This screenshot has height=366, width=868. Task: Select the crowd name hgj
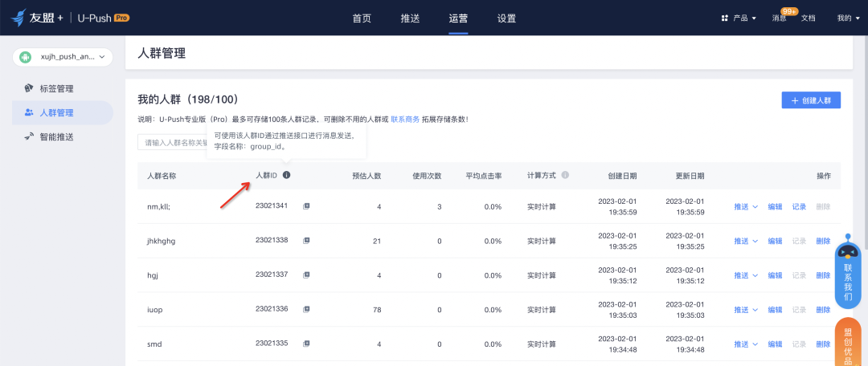coord(152,275)
